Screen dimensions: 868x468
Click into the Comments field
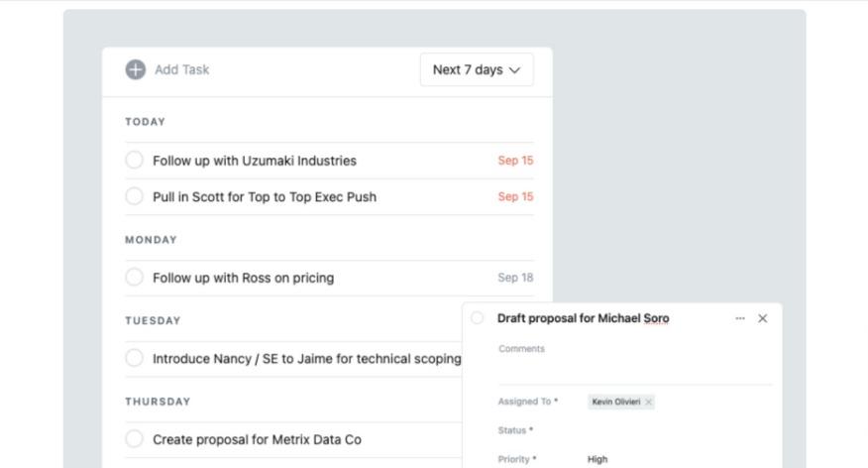coord(634,367)
